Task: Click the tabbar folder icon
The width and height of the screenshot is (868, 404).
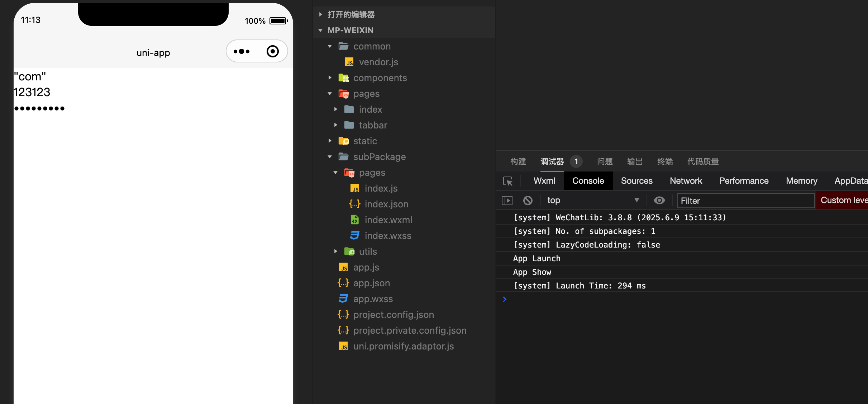Action: click(x=349, y=125)
